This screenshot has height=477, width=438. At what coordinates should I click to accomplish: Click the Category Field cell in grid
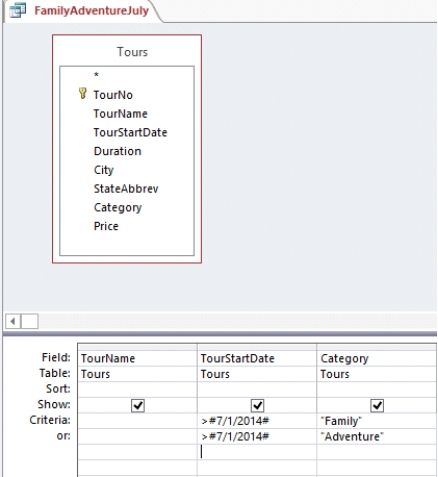tap(377, 358)
